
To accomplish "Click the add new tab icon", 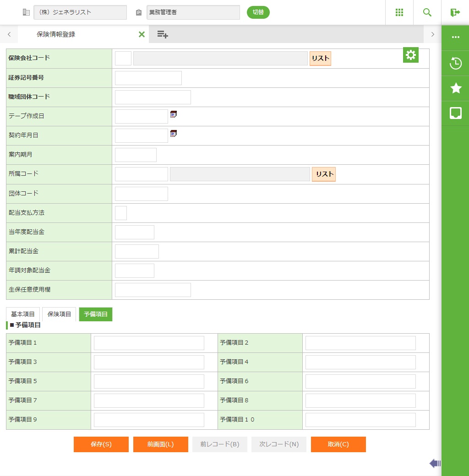I will [163, 34].
